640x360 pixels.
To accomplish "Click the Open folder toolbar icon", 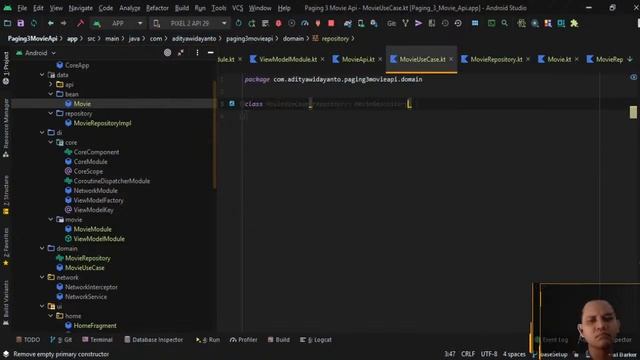I will 7,23.
